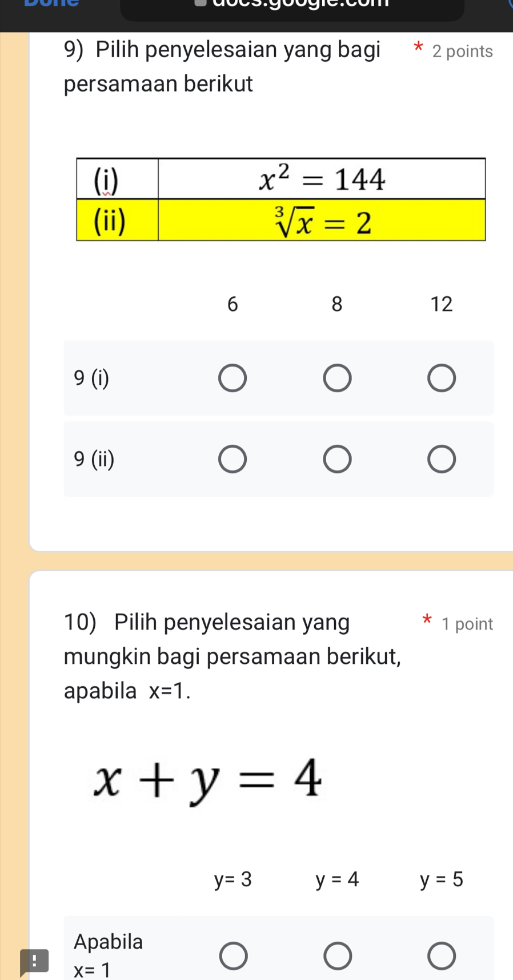This screenshot has width=513, height=980.
Task: Select 6 for question 9 (ii)
Action: 233,460
